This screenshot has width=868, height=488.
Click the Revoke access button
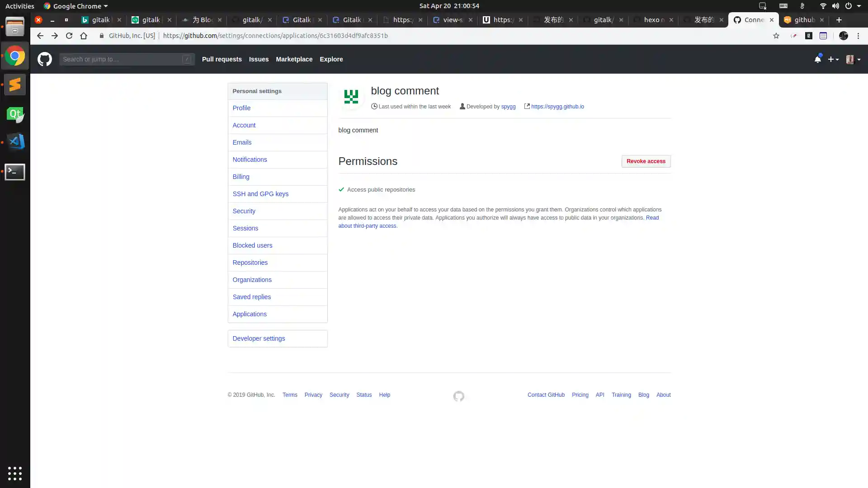(x=646, y=161)
